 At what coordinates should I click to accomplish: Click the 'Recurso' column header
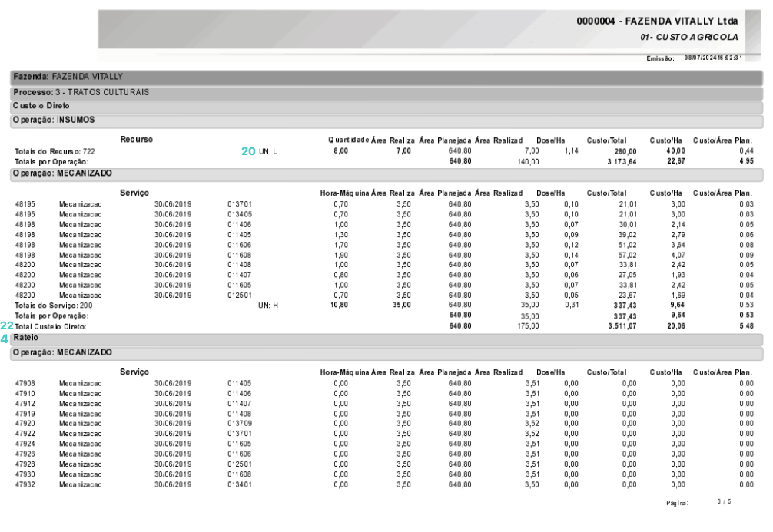click(x=137, y=140)
